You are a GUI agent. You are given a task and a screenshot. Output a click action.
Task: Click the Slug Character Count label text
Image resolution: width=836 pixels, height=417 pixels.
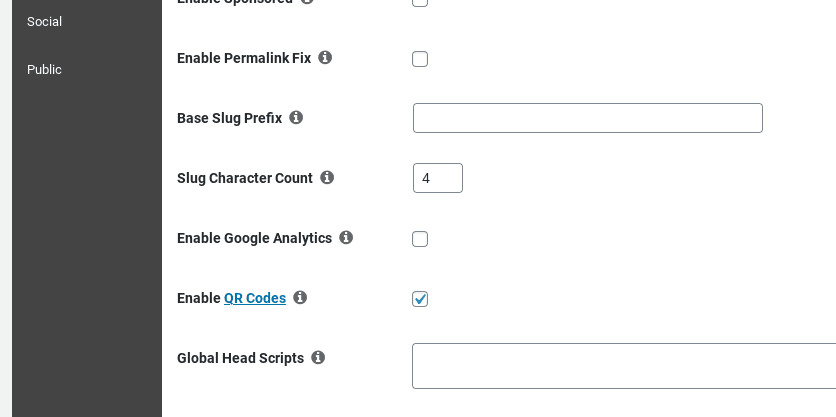[x=245, y=178]
